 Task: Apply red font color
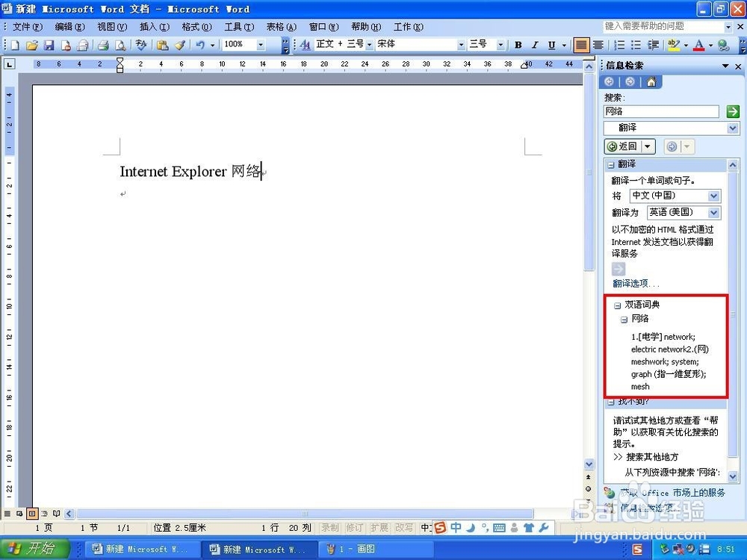coord(699,45)
